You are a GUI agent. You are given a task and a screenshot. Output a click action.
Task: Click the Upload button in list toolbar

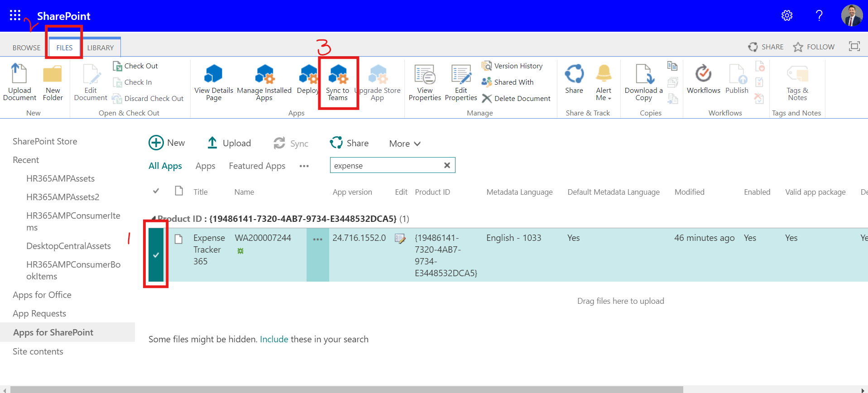[229, 143]
